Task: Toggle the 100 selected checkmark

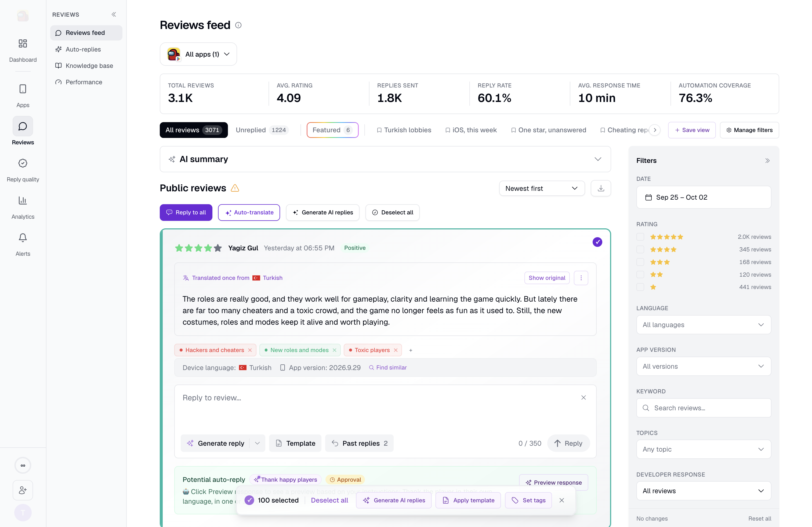Action: (249, 500)
